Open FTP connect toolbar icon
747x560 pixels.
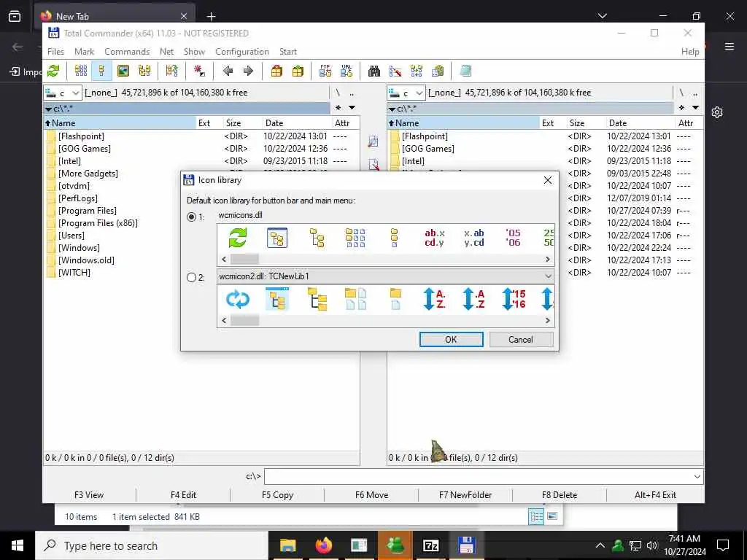pos(325,71)
